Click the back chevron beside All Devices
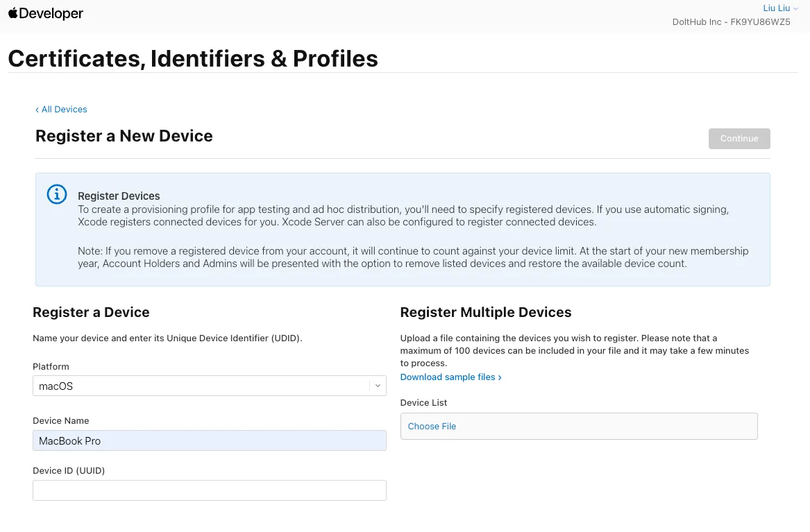810x532 pixels. (37, 109)
